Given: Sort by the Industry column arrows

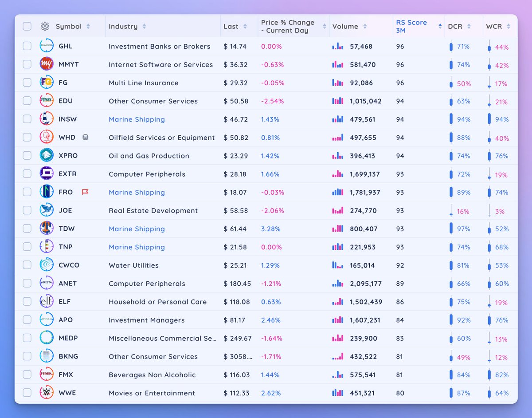Looking at the screenshot, I should (x=144, y=27).
